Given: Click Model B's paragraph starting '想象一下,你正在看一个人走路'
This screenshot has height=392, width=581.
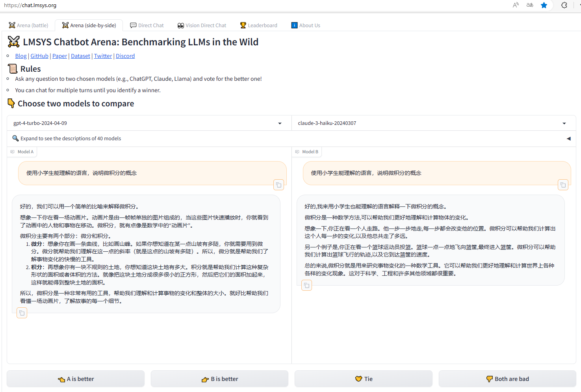Looking at the screenshot, I should [430, 232].
